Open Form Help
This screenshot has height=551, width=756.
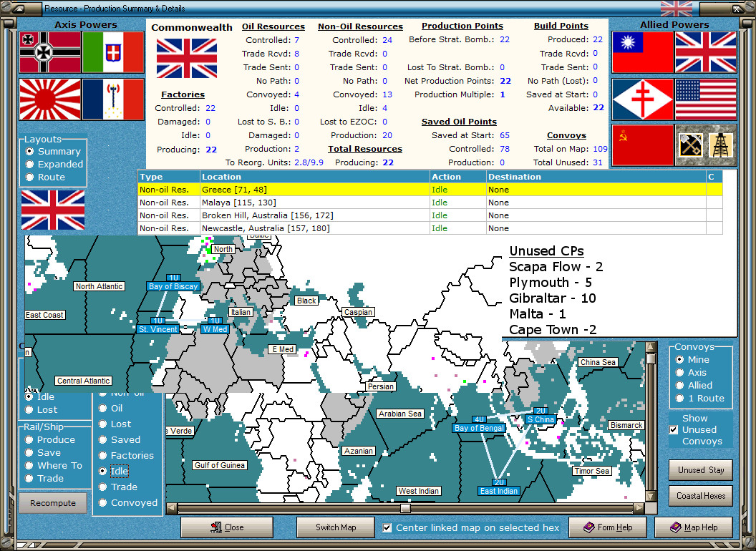point(608,527)
